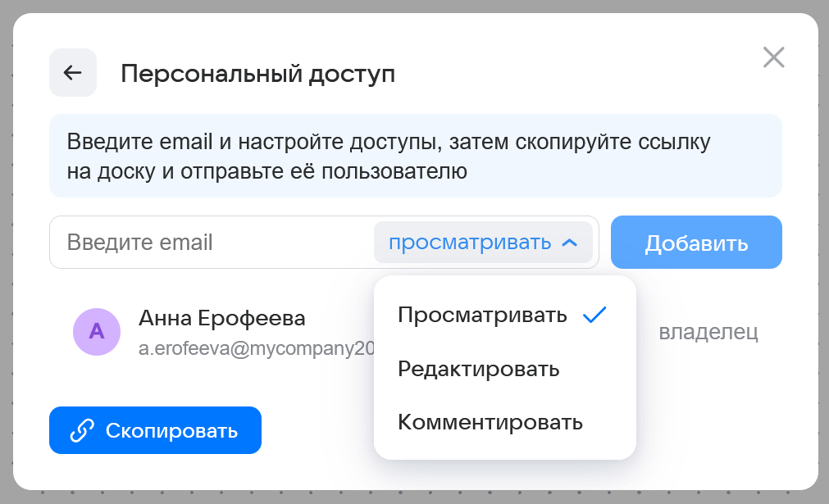Click the blue instruction banner text
Viewport: 829px width, 504px height.
click(389, 157)
